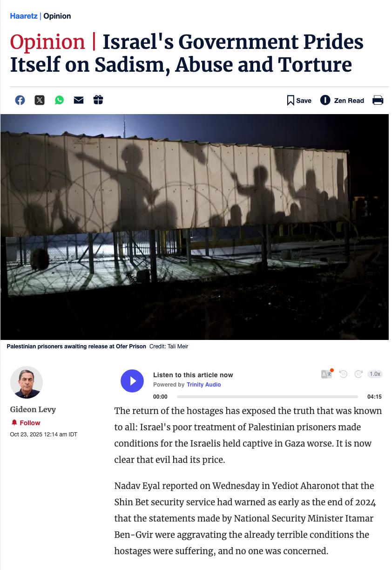Viewport: 392px width, 570px height.
Task: Open audio translation language icon
Action: (327, 373)
